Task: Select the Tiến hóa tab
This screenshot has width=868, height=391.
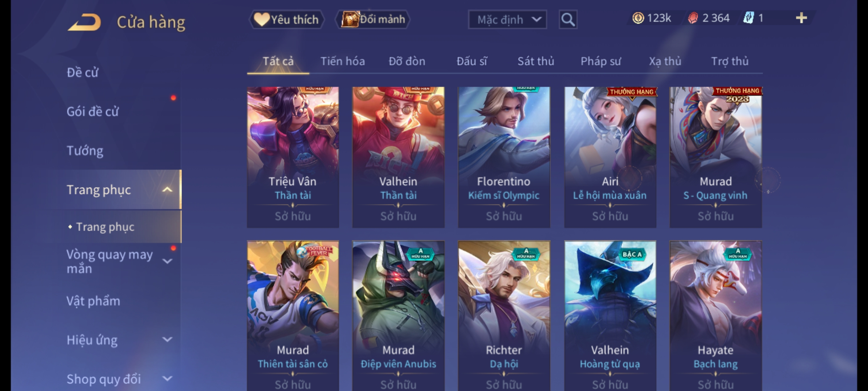Action: 342,61
